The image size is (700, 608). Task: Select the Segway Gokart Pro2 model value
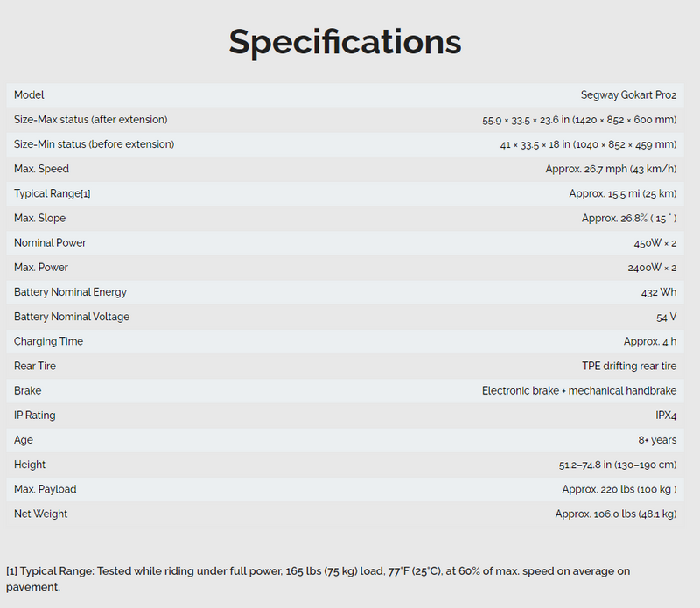628,95
